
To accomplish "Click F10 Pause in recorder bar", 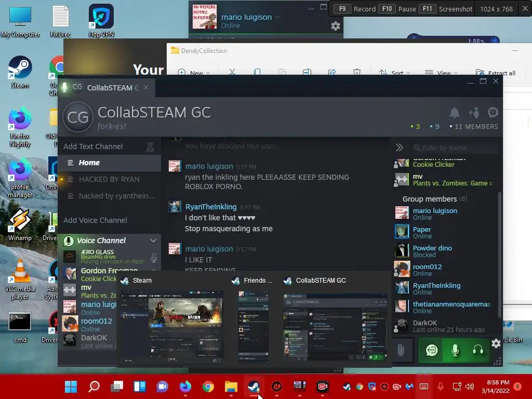I will pyautogui.click(x=397, y=9).
